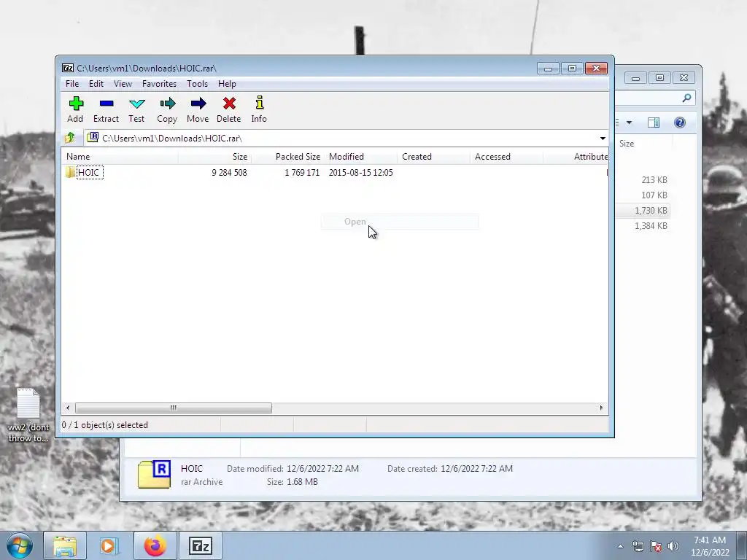Click packed size 1 769 171
The width and height of the screenshot is (747, 560).
(302, 172)
